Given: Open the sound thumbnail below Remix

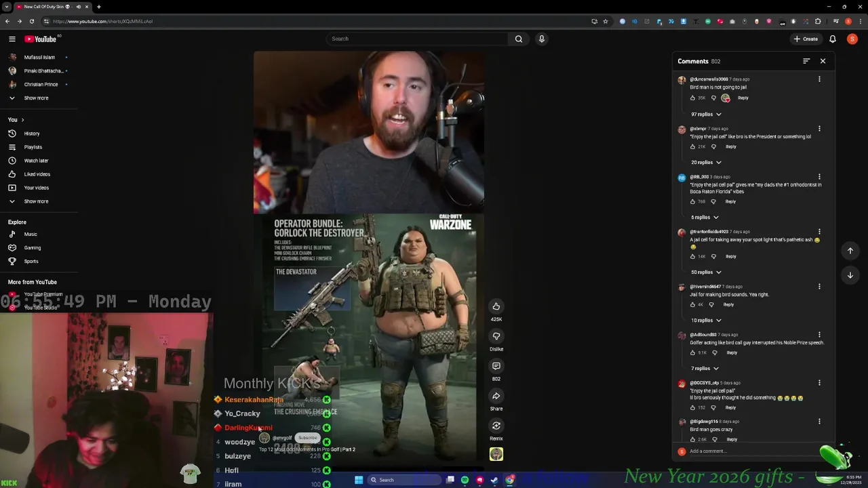Looking at the screenshot, I should click(496, 454).
